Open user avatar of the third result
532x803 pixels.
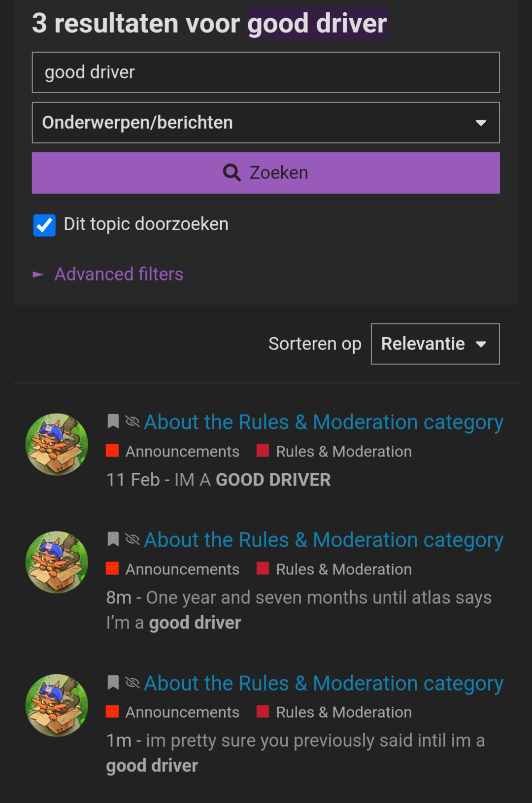57,705
